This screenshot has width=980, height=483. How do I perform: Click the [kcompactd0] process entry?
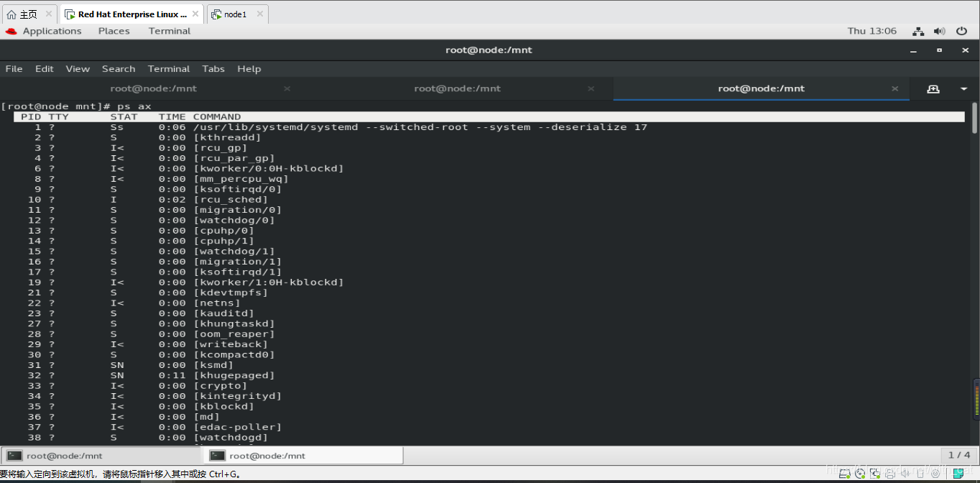[x=234, y=354]
